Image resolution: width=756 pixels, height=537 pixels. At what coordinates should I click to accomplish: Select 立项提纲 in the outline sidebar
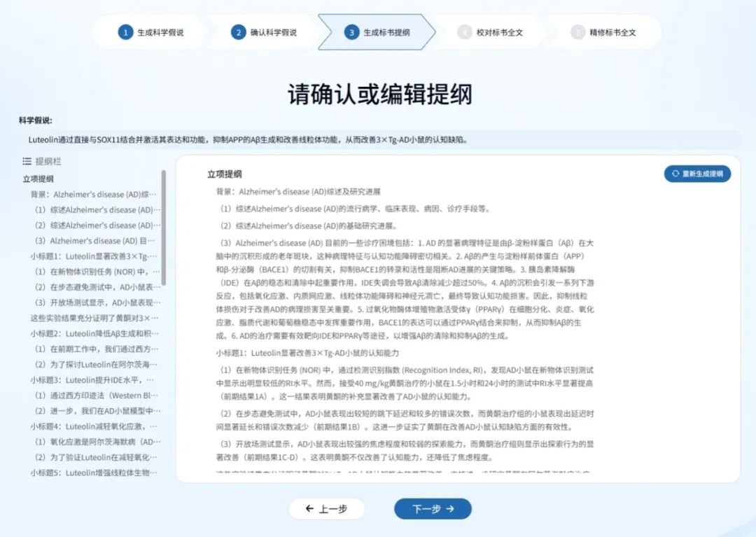tap(38, 179)
